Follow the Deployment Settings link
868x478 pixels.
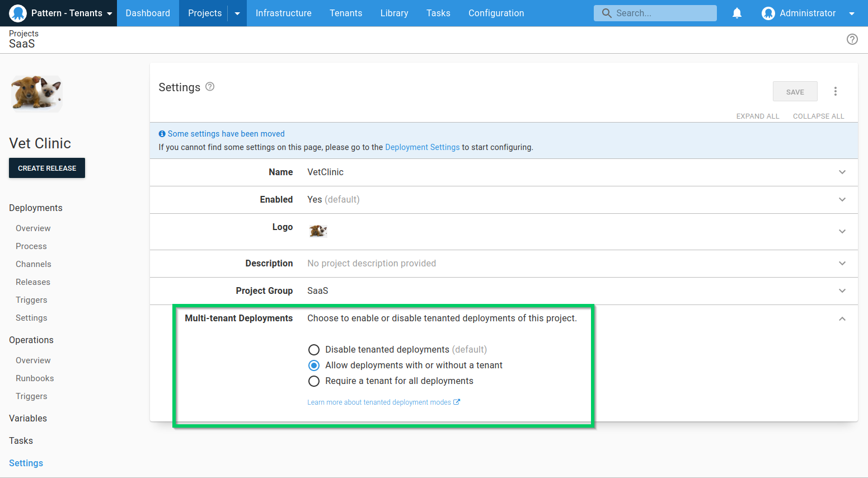(x=422, y=147)
